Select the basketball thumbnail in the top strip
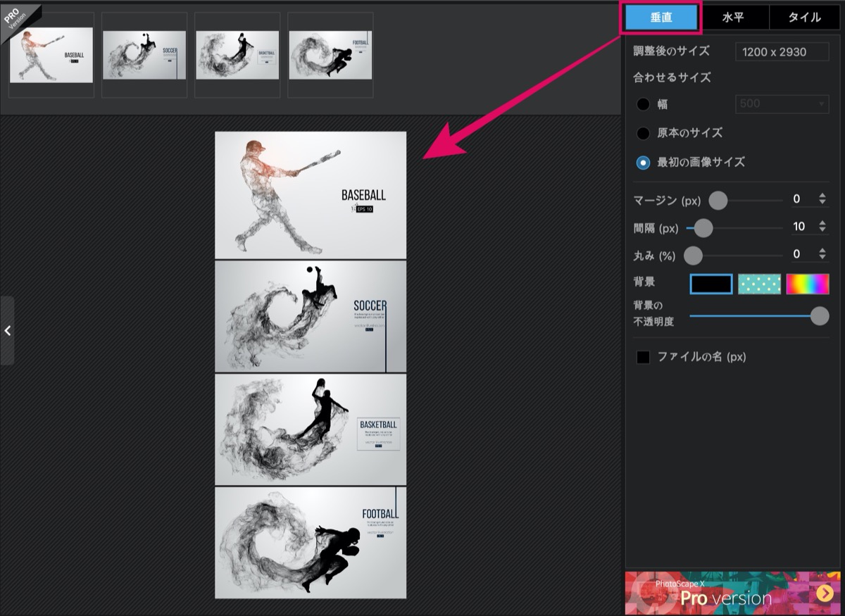The height and width of the screenshot is (616, 845). coord(237,55)
